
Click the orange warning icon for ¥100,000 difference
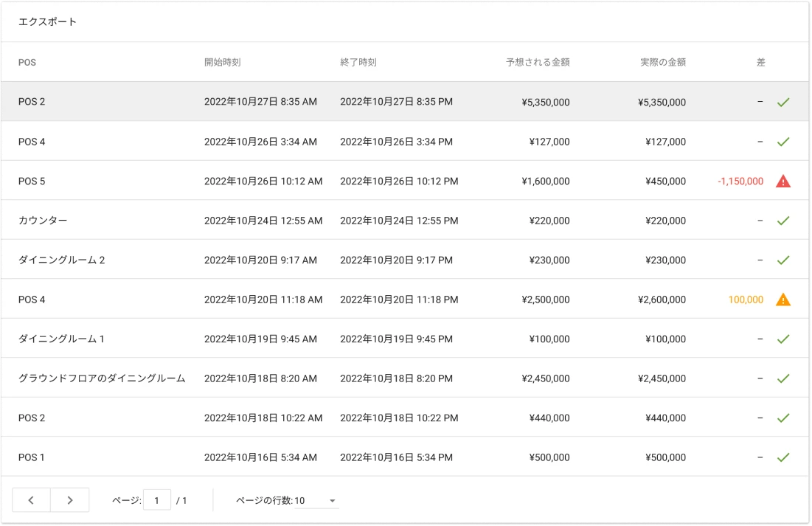(782, 300)
